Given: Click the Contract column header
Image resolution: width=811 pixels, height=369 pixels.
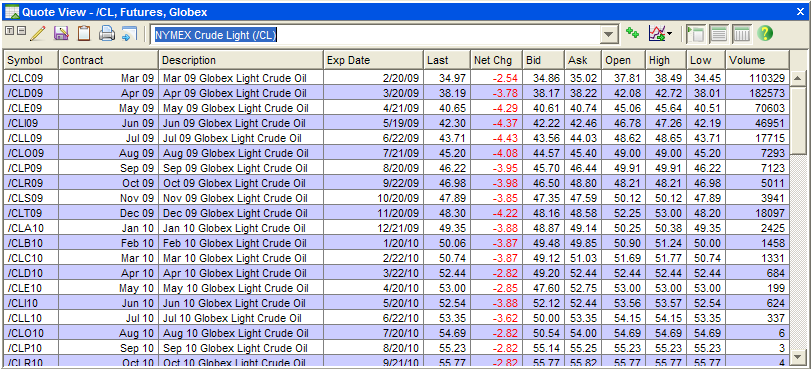Looking at the screenshot, I should coord(108,60).
